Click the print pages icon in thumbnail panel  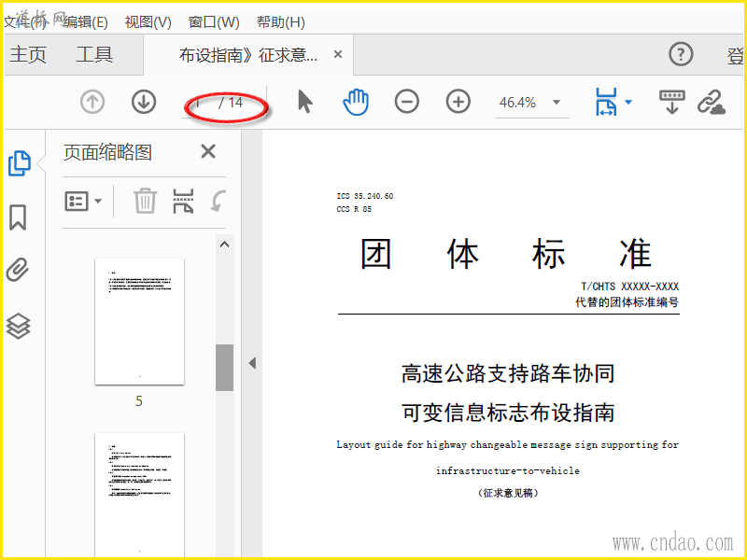183,201
